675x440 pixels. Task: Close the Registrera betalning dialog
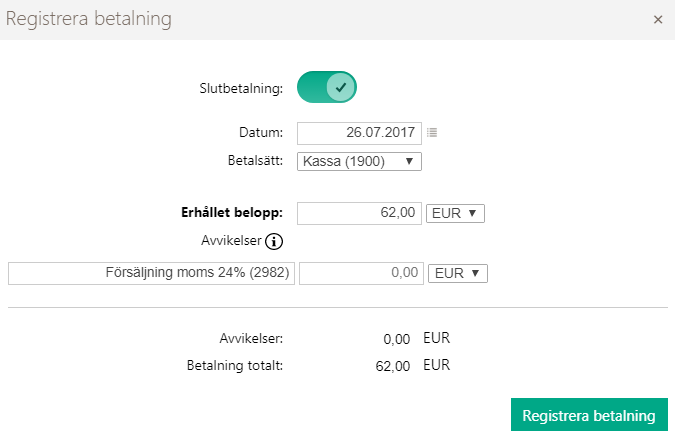coord(657,19)
